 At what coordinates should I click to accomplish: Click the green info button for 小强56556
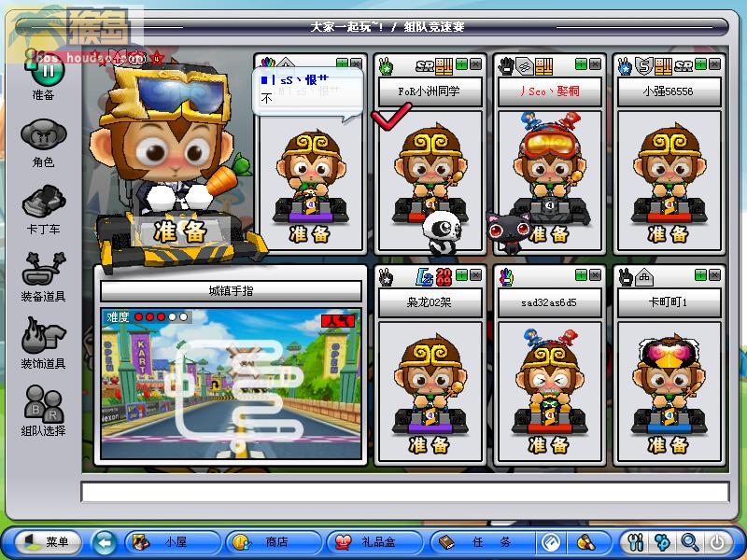[701, 63]
